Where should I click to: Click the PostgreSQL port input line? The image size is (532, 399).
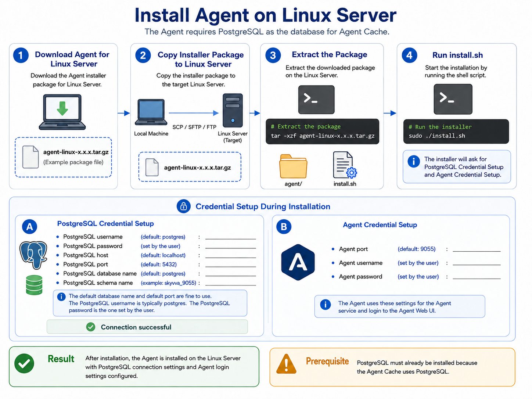pyautogui.click(x=230, y=266)
